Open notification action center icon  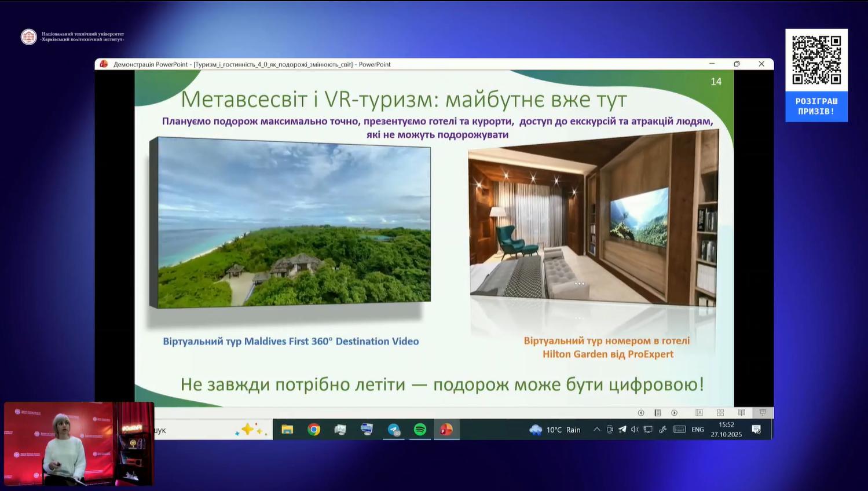(x=756, y=430)
